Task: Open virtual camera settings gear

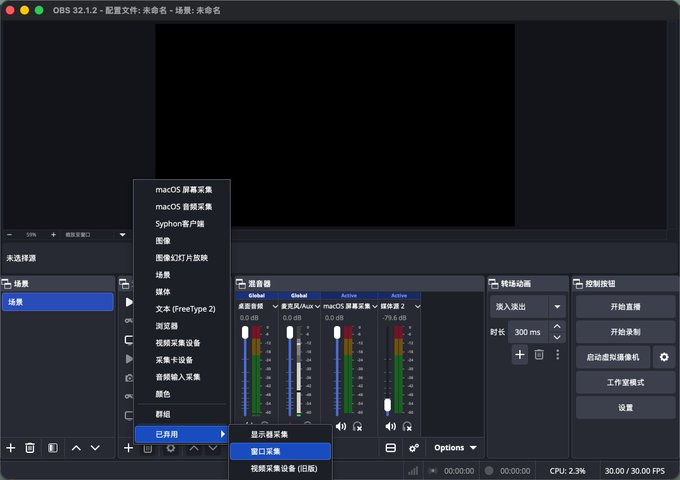Action: coord(664,357)
